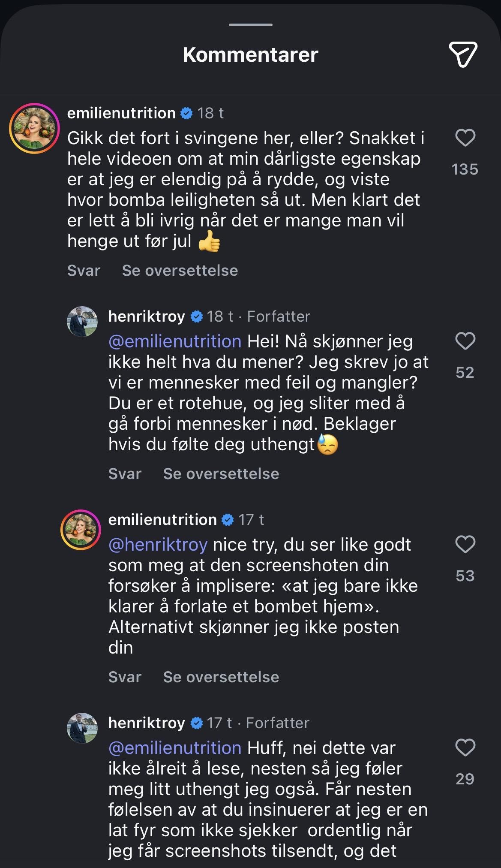Follow the @henriktroy mention in emilienutrition's reply
This screenshot has height=868, width=501.
point(158,545)
